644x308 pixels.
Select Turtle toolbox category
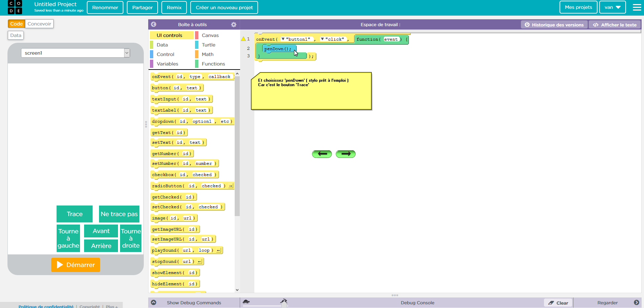[x=217, y=45]
